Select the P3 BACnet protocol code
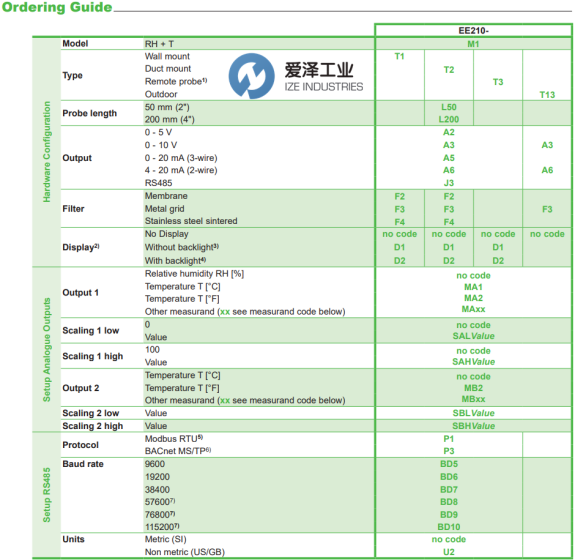Viewport: 576px width, 560px height. click(x=449, y=451)
